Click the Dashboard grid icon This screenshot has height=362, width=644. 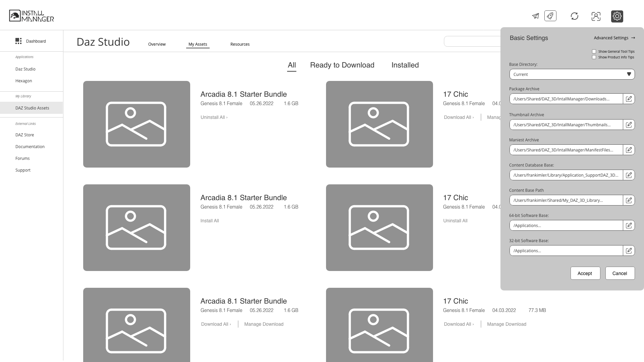pyautogui.click(x=18, y=41)
